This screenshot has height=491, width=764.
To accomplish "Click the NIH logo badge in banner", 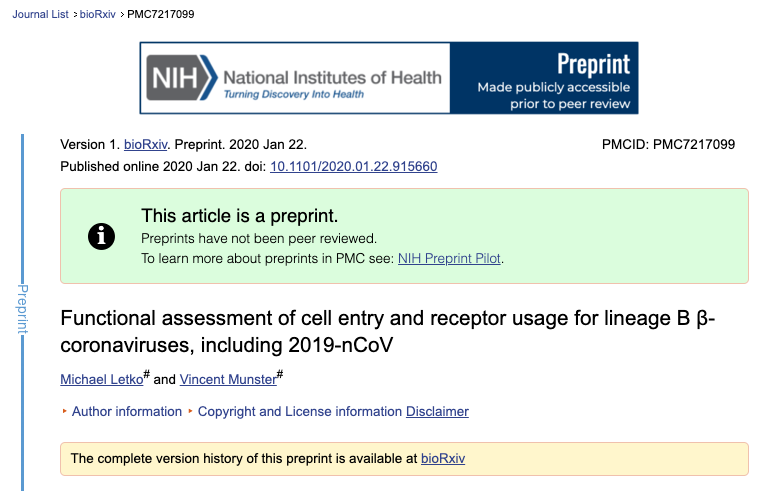I will (x=181, y=78).
